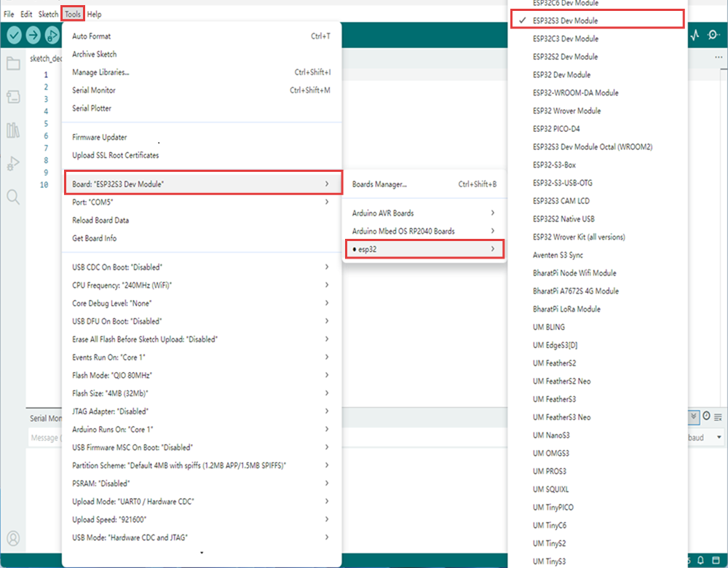Select ESP32-S3-Box board
728x568 pixels.
pos(598,165)
